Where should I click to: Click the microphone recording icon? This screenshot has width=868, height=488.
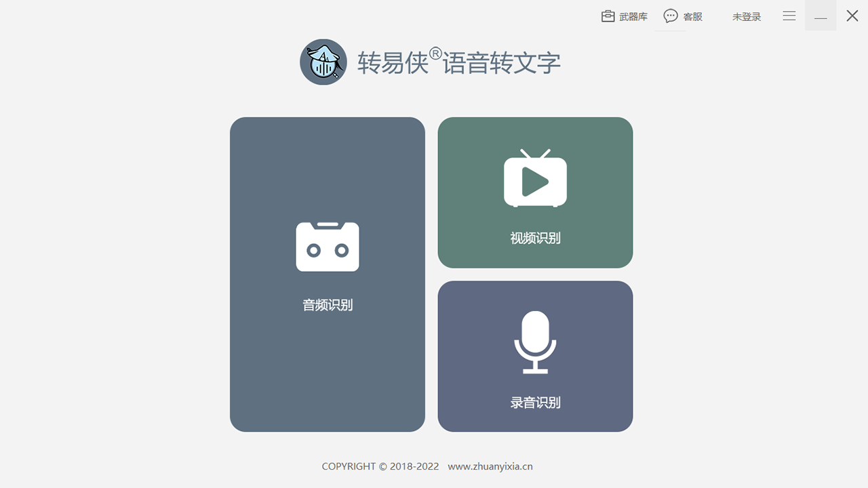(x=535, y=342)
